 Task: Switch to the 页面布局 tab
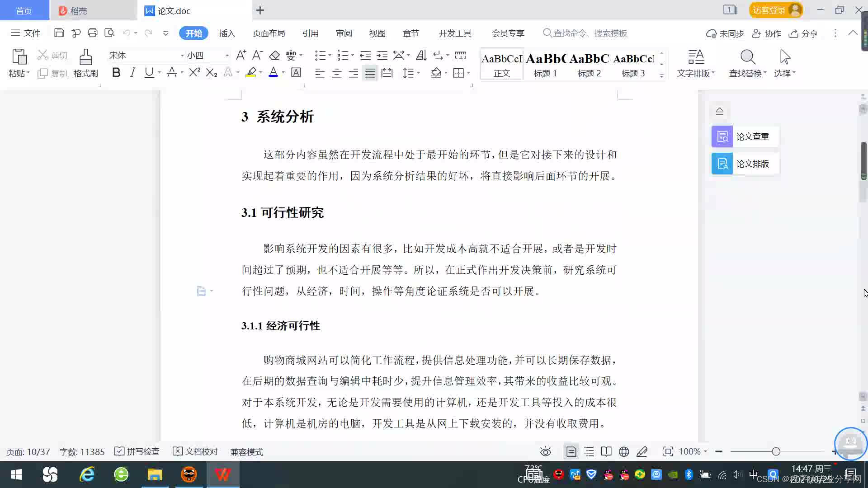[x=269, y=33]
